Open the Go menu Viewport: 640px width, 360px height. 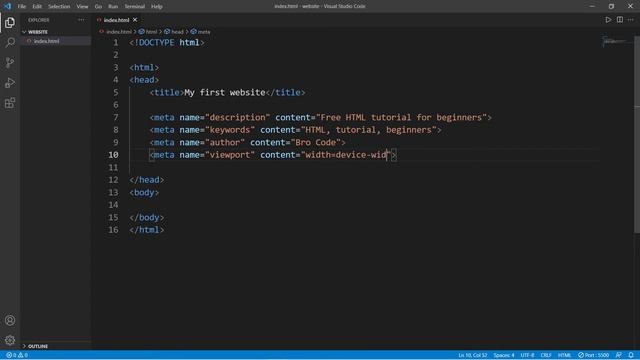click(98, 7)
